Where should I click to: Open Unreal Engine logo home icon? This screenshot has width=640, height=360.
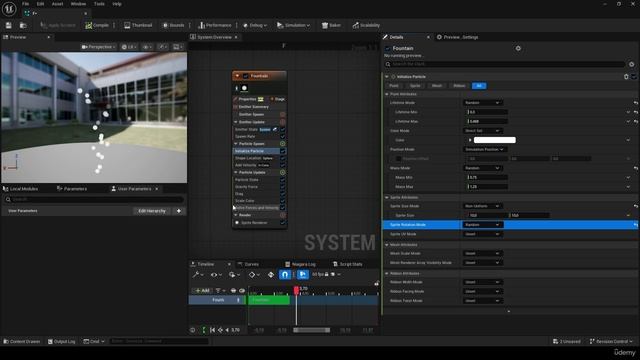tap(9, 9)
